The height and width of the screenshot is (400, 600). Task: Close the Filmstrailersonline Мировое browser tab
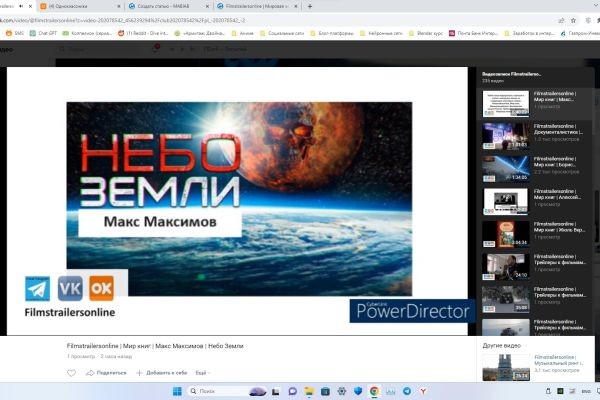(x=295, y=6)
